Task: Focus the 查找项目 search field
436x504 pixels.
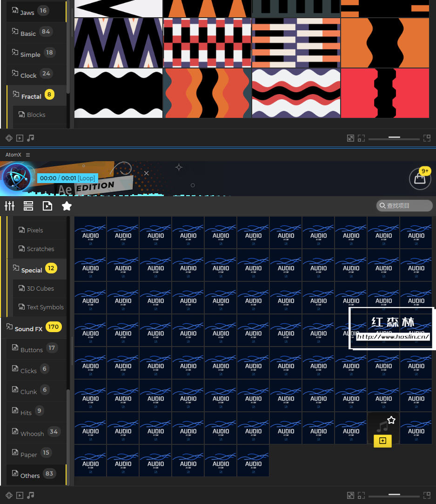Action: [x=404, y=205]
